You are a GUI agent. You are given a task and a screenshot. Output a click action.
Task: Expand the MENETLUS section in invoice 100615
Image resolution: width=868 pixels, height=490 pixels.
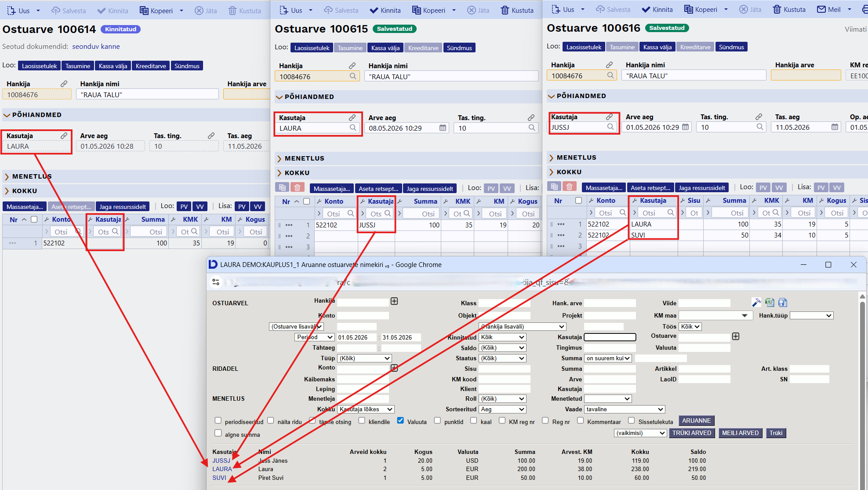304,158
